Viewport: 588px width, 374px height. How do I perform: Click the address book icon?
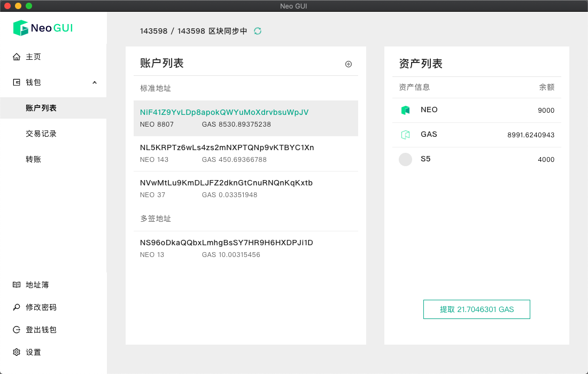click(17, 285)
